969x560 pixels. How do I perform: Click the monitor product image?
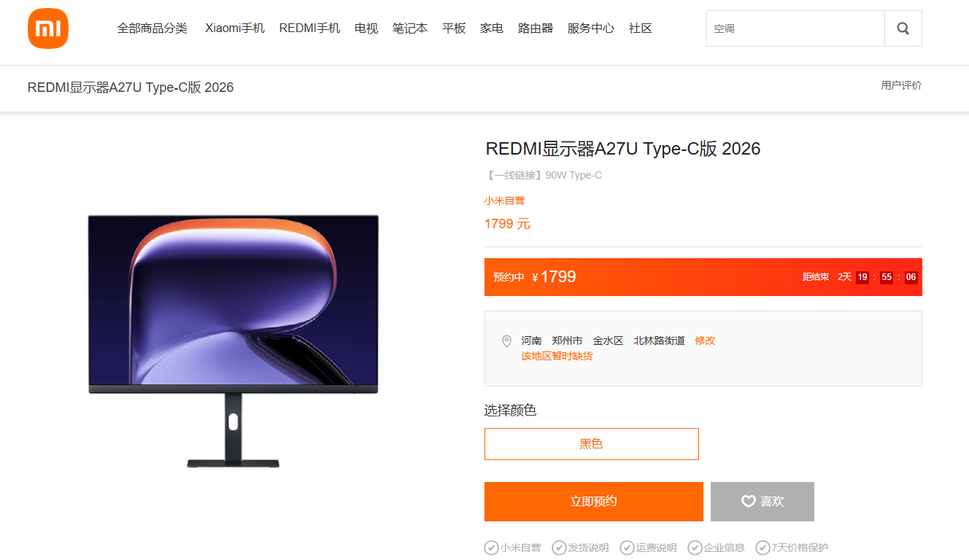[x=233, y=341]
